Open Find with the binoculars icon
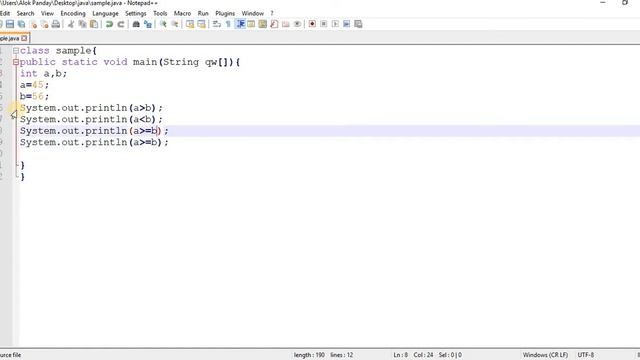640x360 pixels. click(x=136, y=24)
